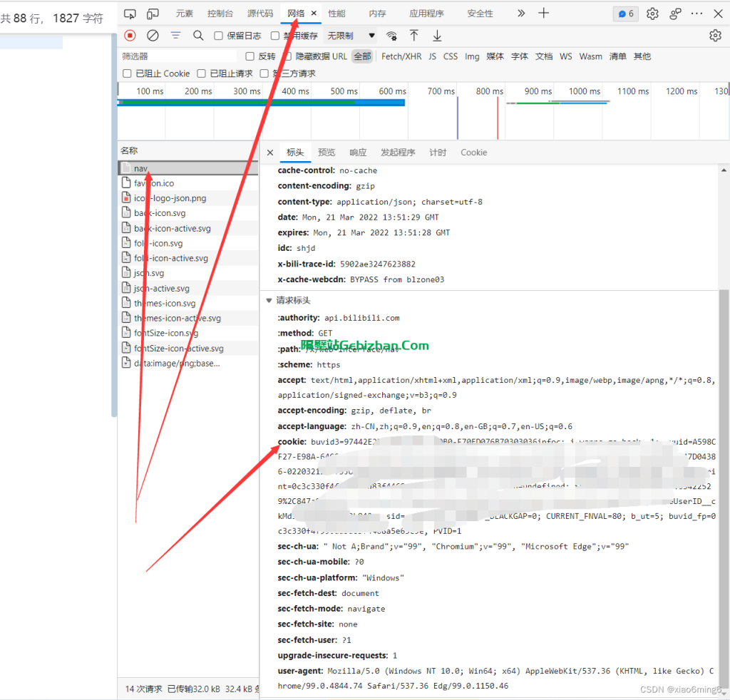Click the blue overview timeline bar

pos(261,103)
